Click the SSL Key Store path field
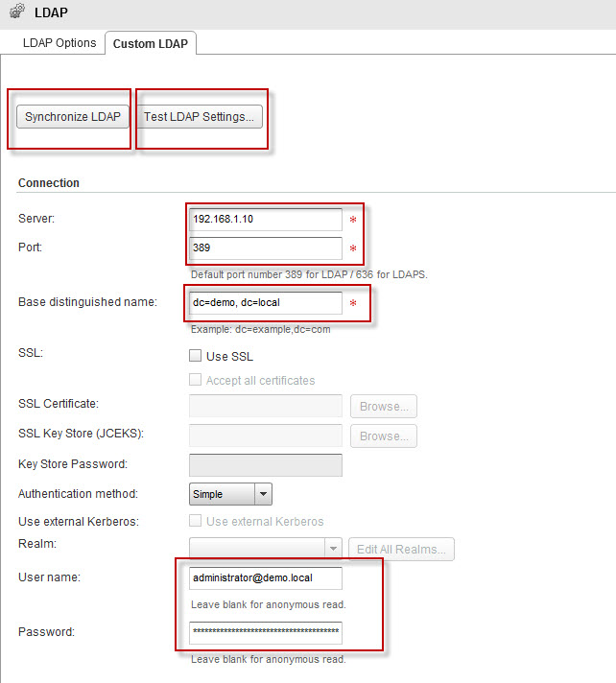Image resolution: width=616 pixels, height=683 pixels. pyautogui.click(x=266, y=436)
